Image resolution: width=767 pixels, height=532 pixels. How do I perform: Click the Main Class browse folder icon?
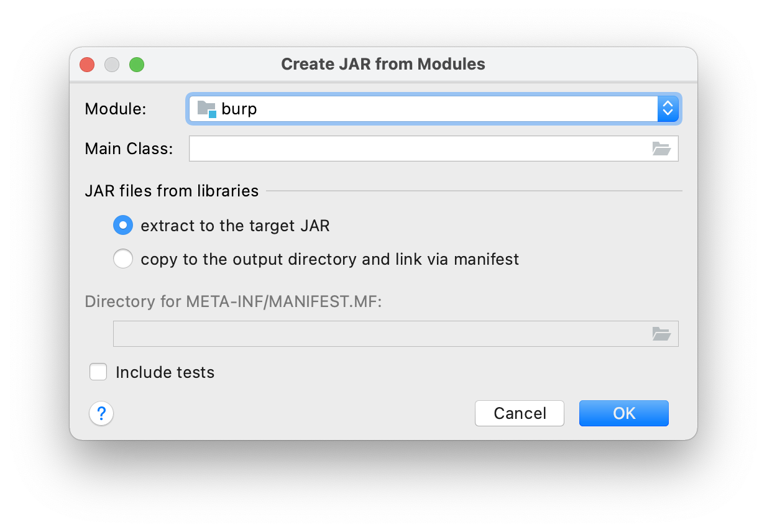pos(661,149)
